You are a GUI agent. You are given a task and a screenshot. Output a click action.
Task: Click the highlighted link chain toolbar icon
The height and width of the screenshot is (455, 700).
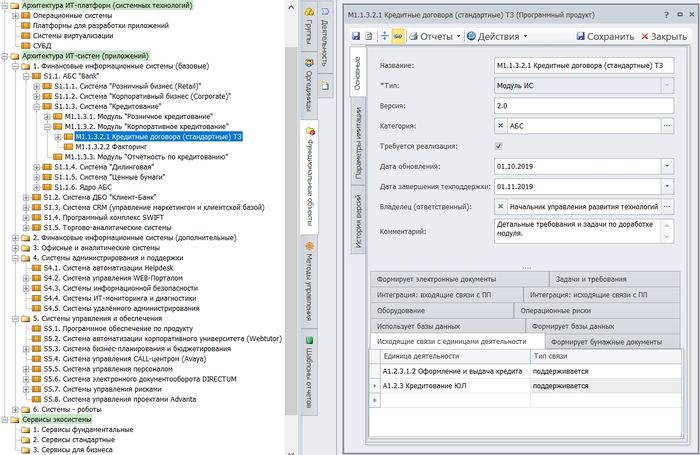398,36
